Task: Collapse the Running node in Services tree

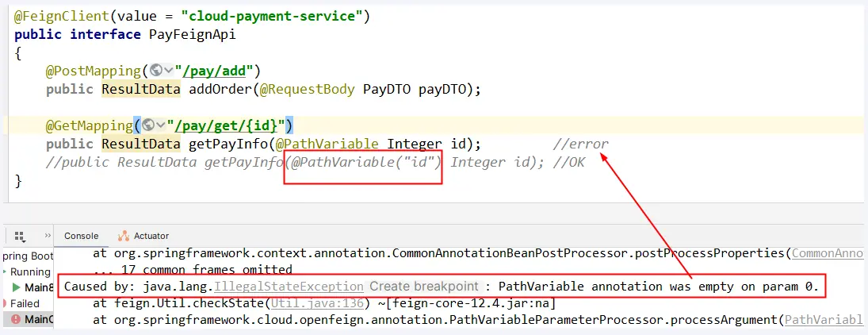Action: point(5,271)
